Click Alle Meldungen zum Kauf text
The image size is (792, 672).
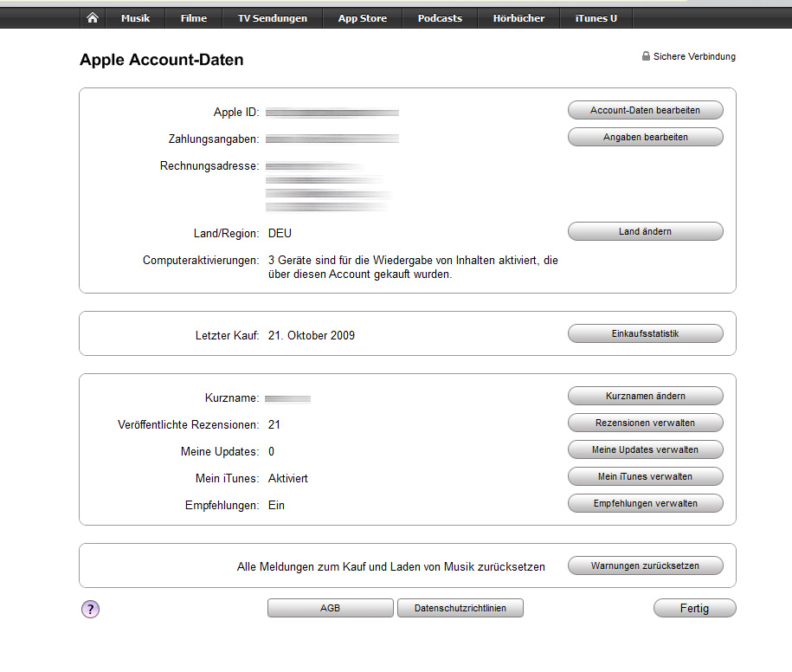391,567
